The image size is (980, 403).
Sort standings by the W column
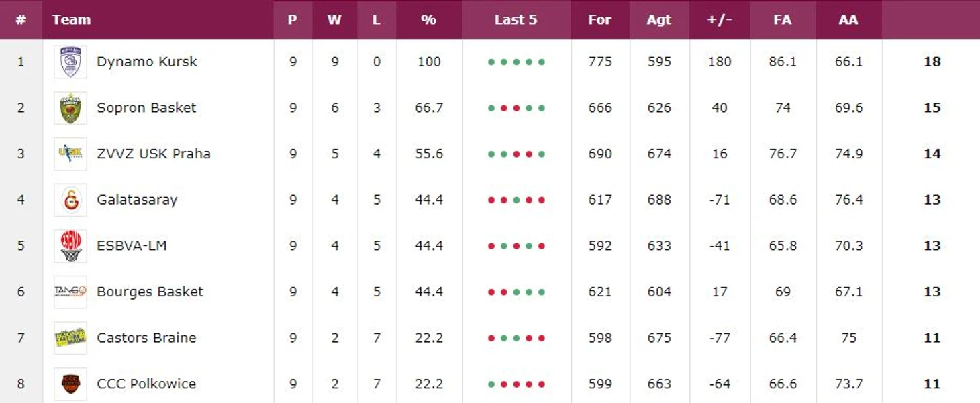(334, 19)
